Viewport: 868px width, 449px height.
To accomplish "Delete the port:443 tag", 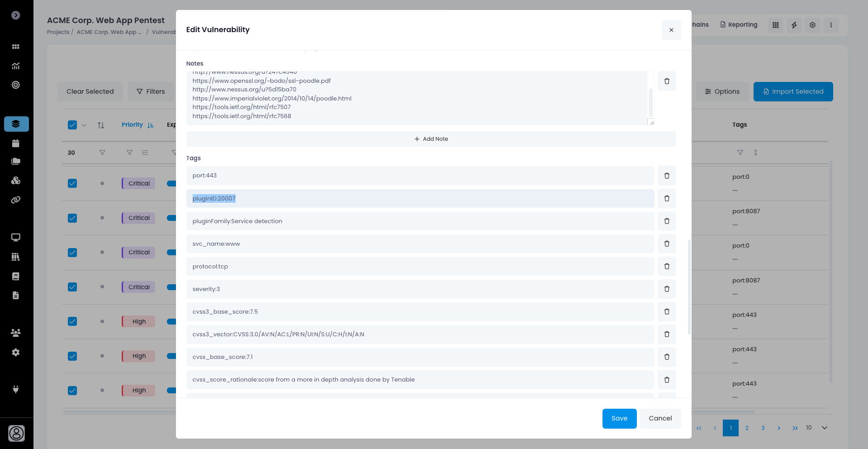I will click(x=666, y=176).
